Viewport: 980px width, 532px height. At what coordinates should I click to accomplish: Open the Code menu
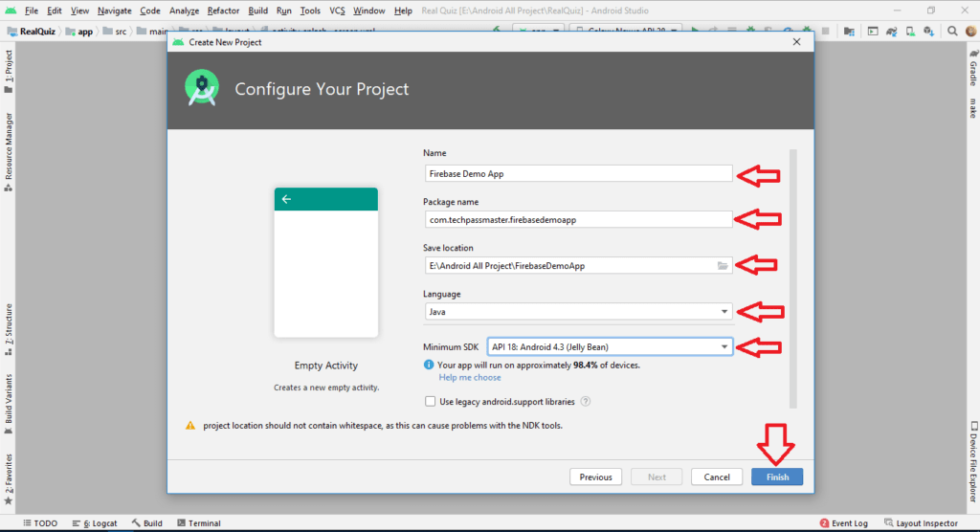coord(150,11)
